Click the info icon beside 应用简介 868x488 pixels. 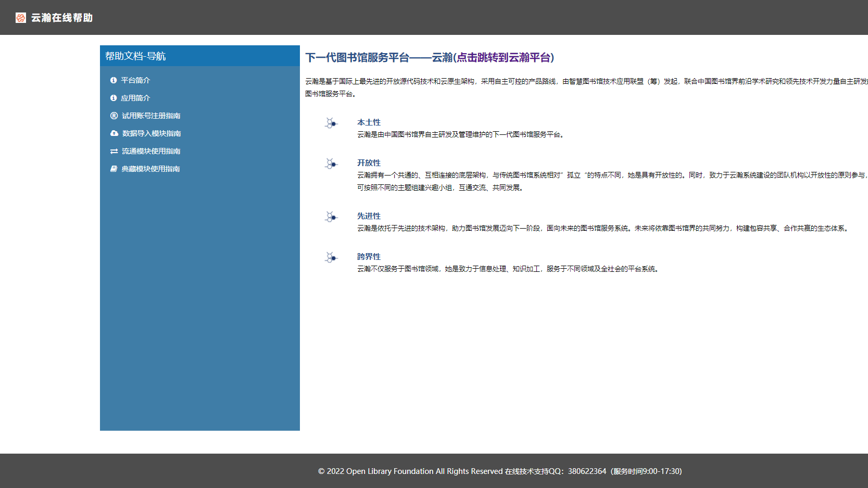click(x=114, y=98)
